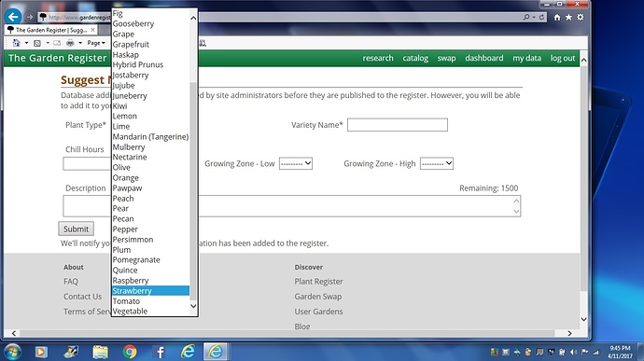The image size is (644, 361).
Task: Open browser tools gear icon
Action: [580, 17]
